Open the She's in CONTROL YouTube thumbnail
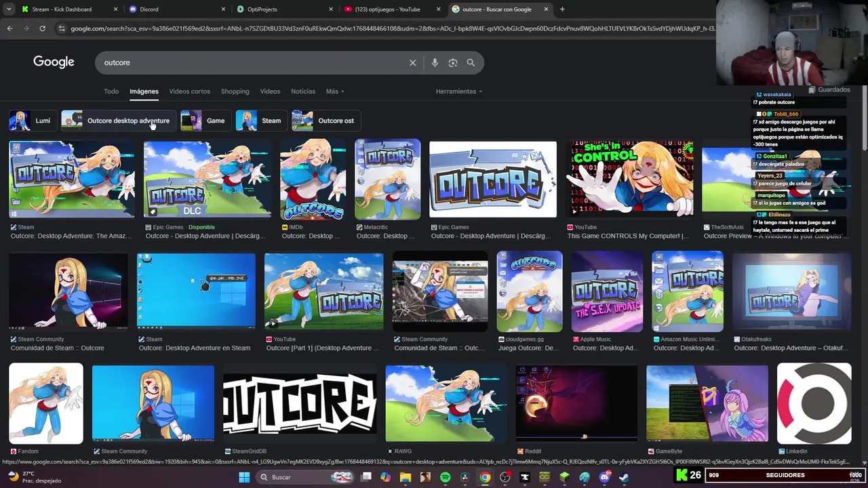 (x=629, y=179)
